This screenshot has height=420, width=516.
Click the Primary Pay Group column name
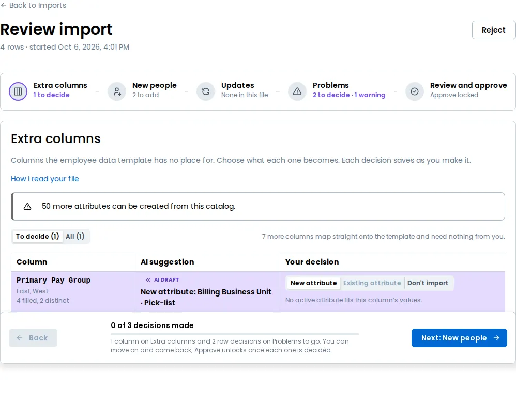pyautogui.click(x=53, y=280)
